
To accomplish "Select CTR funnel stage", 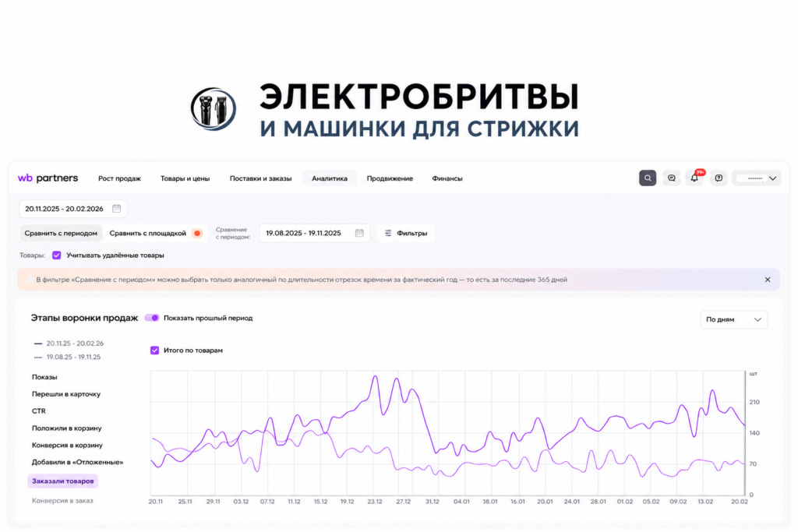I will 39,411.
